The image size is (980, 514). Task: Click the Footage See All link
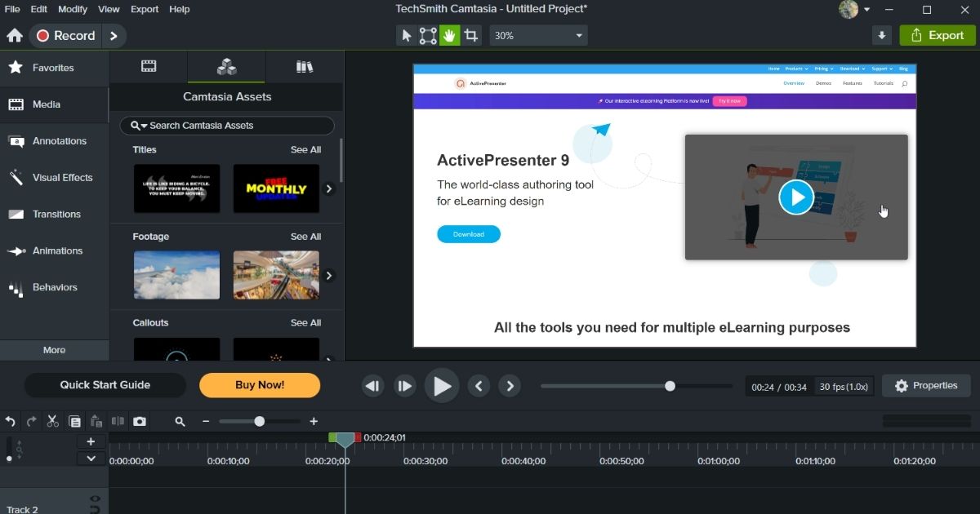point(305,236)
